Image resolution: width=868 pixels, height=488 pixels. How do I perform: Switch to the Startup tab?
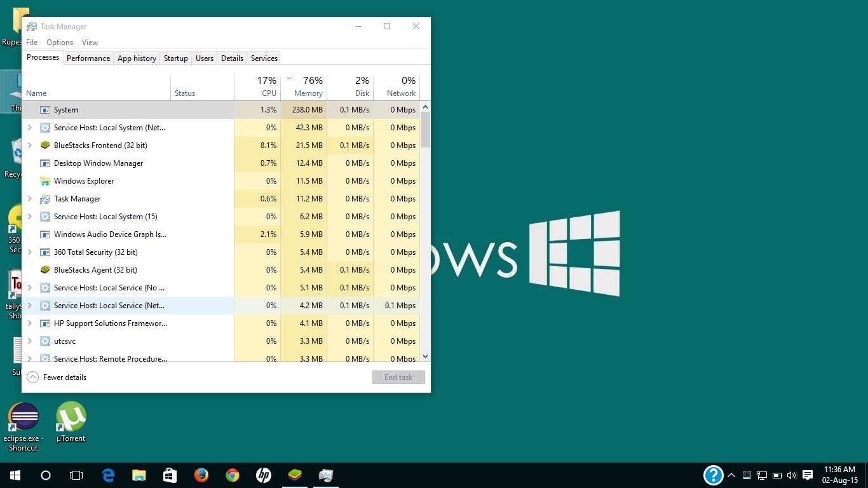(176, 58)
